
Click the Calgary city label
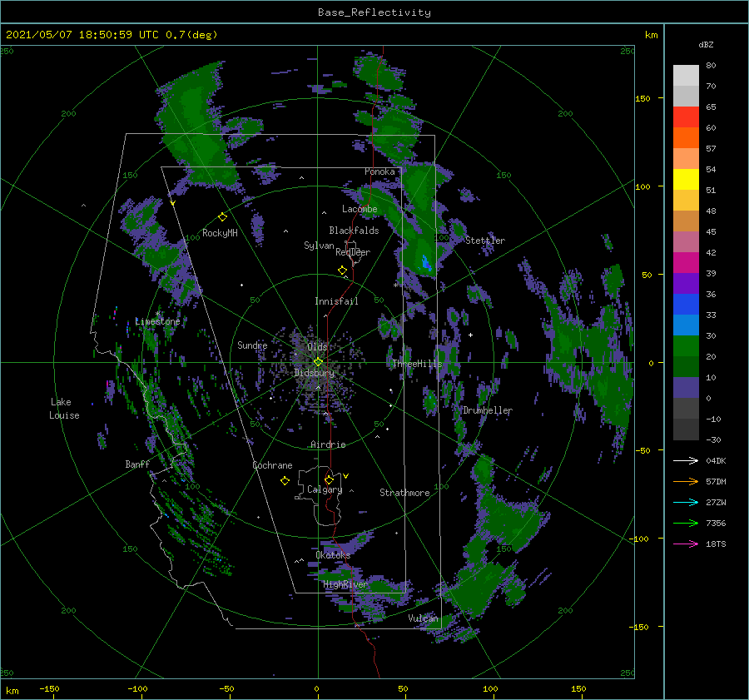325,489
